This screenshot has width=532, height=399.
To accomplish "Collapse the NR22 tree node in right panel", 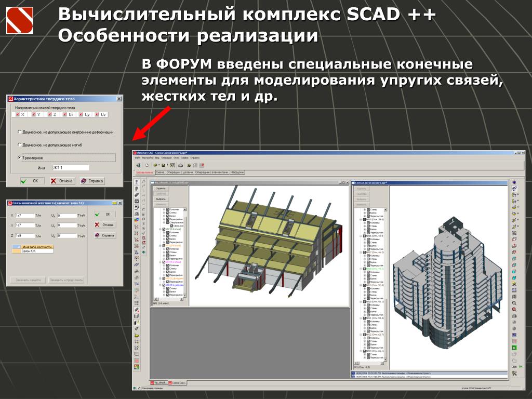I will pyautogui.click(x=362, y=335).
